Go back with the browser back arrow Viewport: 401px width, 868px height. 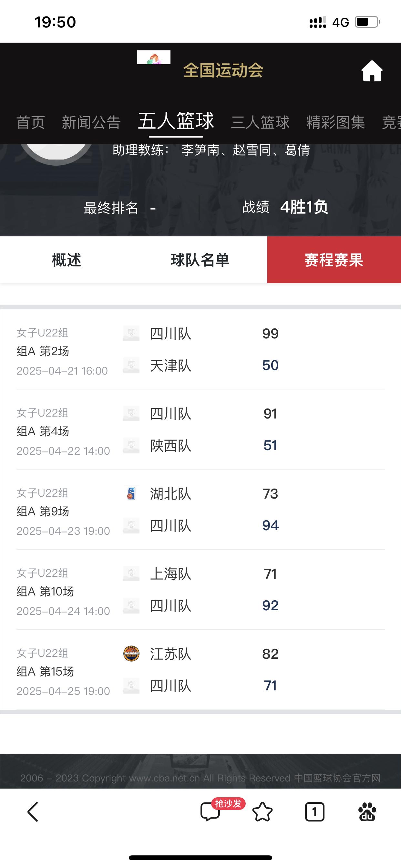click(x=33, y=812)
